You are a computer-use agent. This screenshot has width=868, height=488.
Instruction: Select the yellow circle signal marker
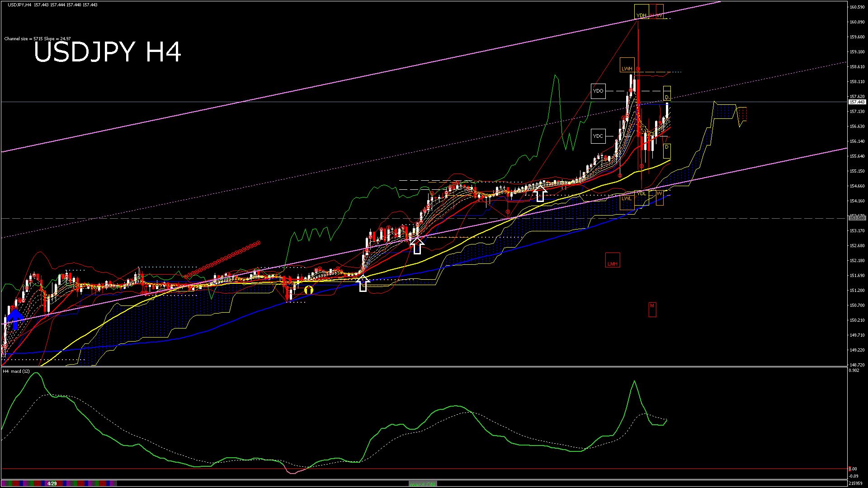pos(309,290)
